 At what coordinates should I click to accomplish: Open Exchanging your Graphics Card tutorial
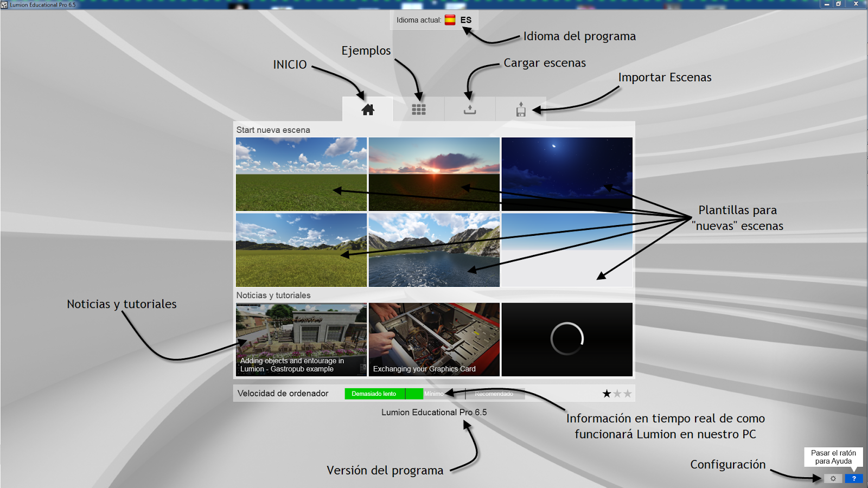434,339
